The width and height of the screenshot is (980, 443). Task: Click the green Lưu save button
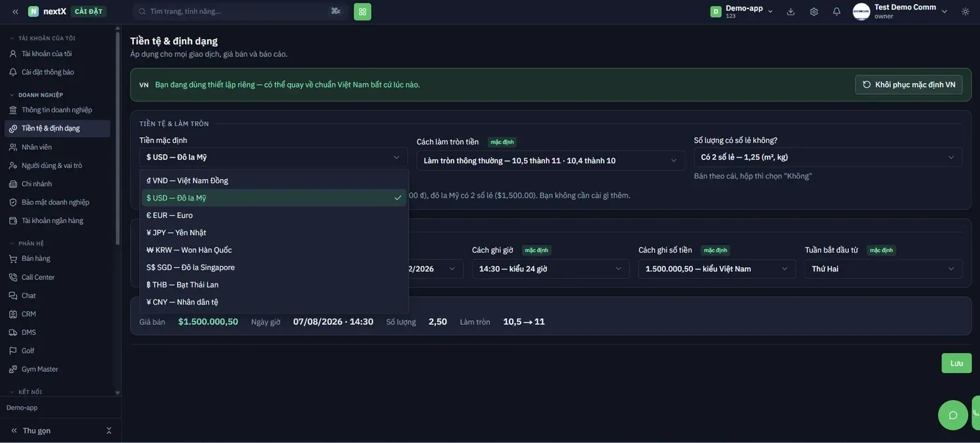tap(956, 363)
